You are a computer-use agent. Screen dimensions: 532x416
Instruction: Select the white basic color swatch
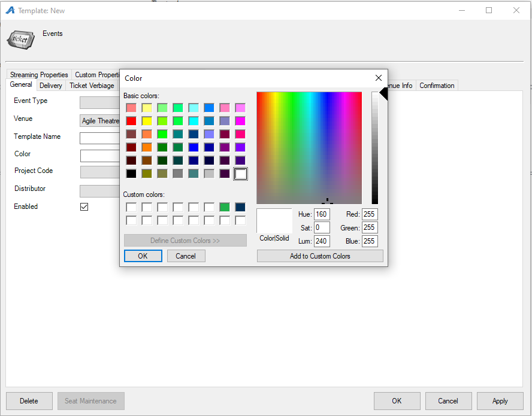[241, 174]
